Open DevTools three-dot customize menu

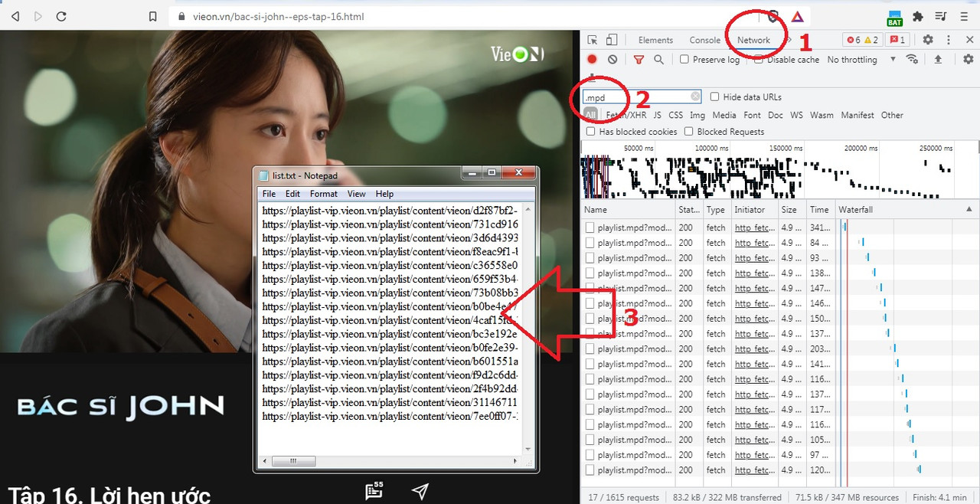[949, 40]
